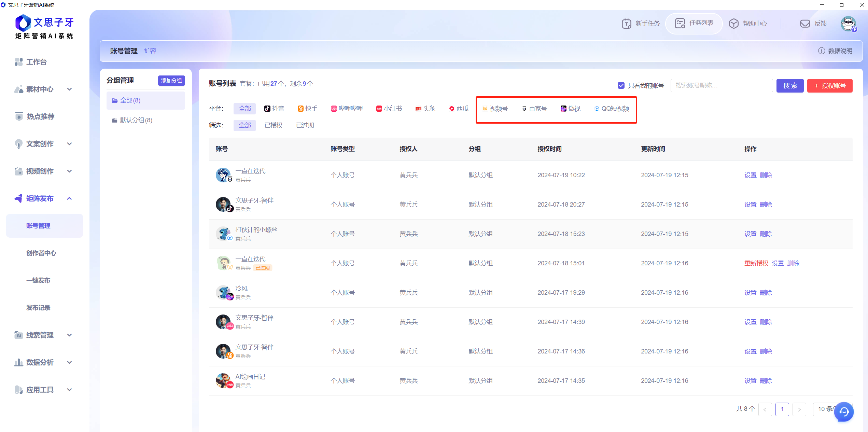Click the 任务列表 button
Screen dimensions: 868x432
(694, 23)
